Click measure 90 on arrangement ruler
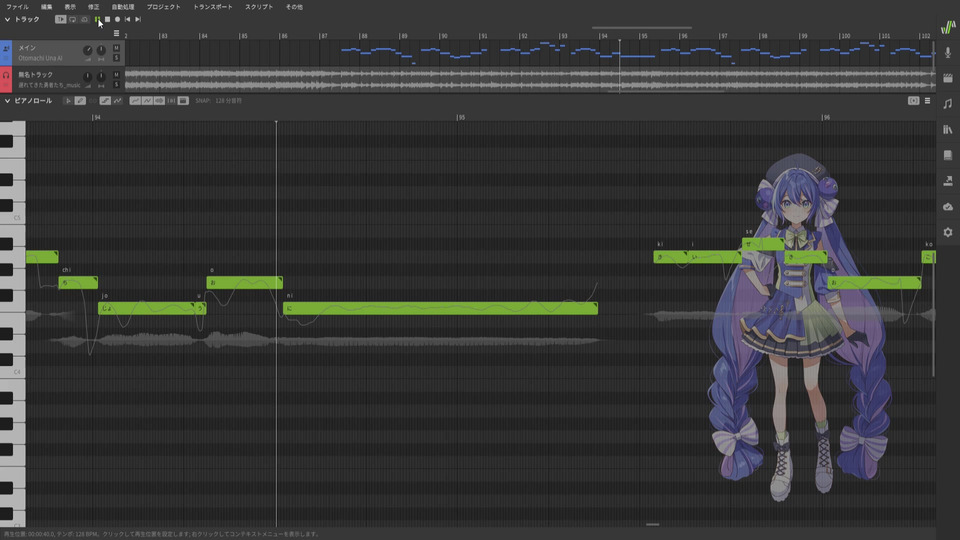 point(443,36)
